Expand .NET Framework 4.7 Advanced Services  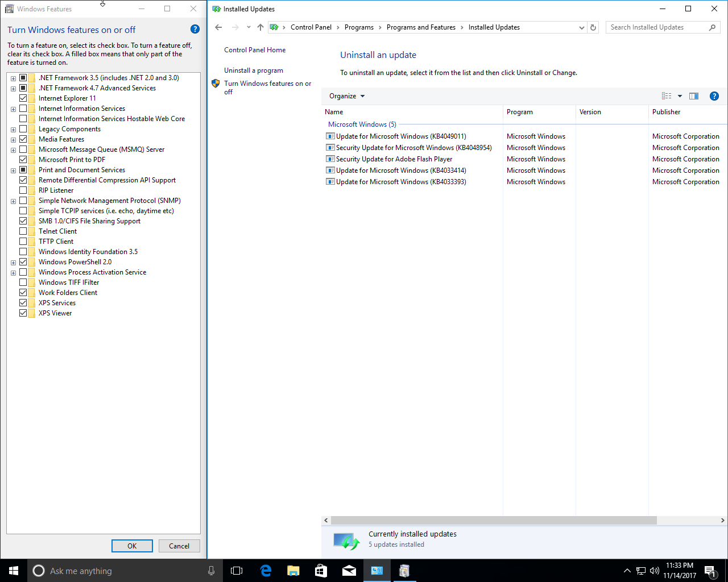point(13,89)
